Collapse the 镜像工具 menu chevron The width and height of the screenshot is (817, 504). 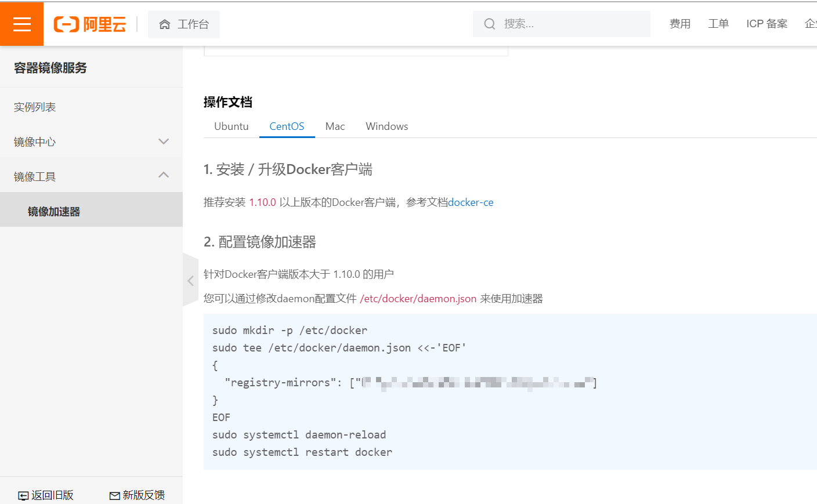click(x=164, y=175)
